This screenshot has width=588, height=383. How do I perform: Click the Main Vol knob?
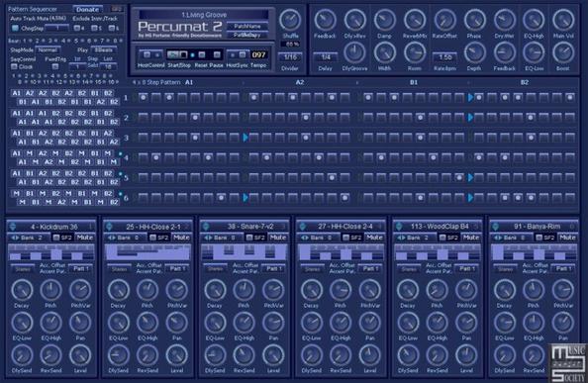[x=563, y=20]
